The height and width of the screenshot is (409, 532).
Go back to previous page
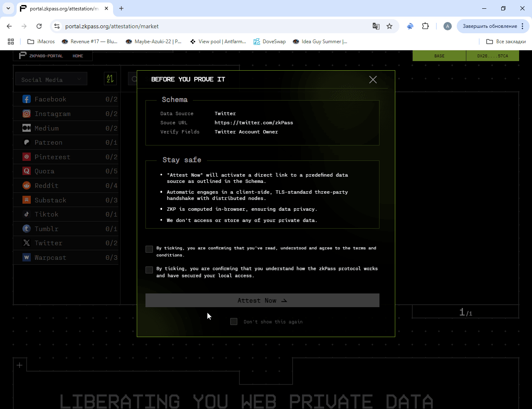(x=9, y=26)
